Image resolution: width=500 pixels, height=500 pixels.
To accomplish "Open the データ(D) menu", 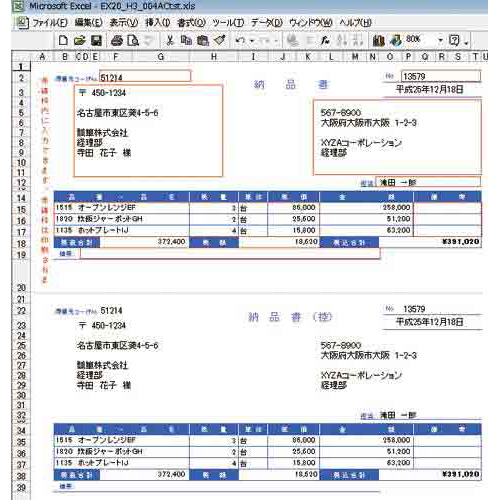I will (267, 23).
